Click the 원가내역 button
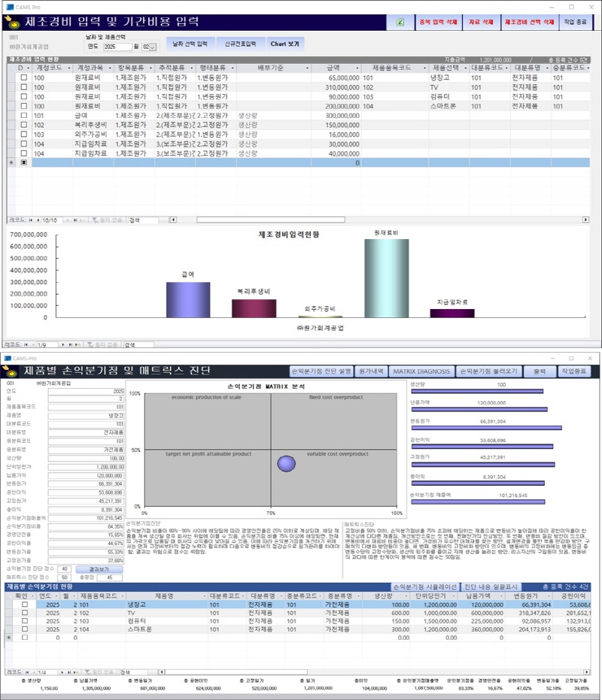This screenshot has height=700, width=602. [x=372, y=371]
